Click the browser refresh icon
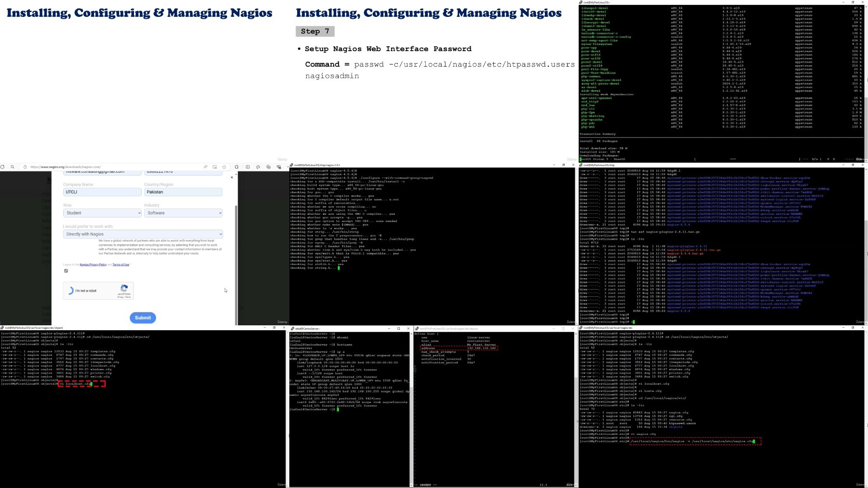The height and width of the screenshot is (488, 868). click(2, 167)
